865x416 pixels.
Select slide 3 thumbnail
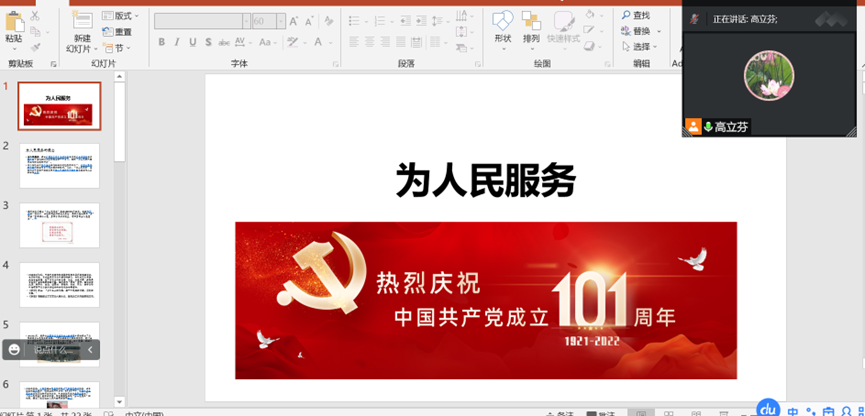60,225
